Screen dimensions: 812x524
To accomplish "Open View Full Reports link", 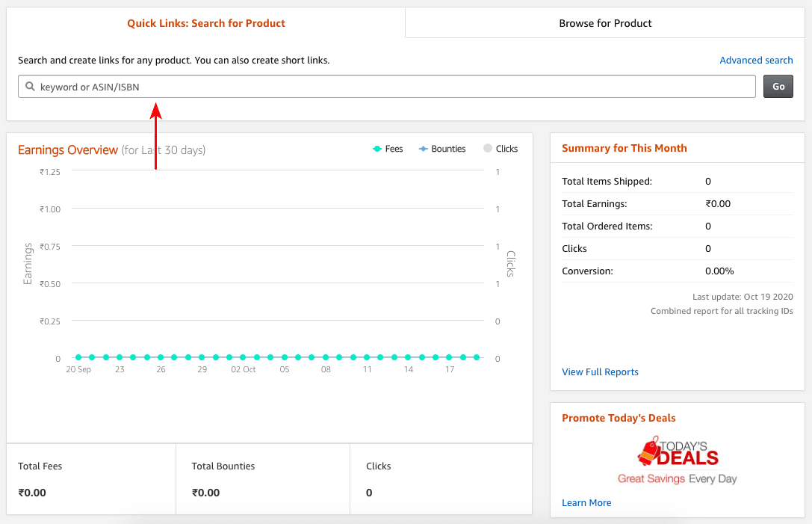I will (x=600, y=372).
